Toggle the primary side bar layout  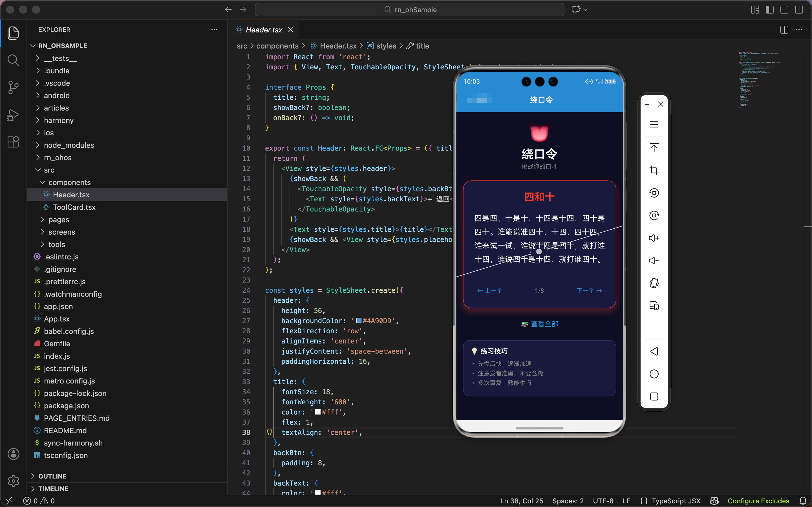tap(769, 10)
